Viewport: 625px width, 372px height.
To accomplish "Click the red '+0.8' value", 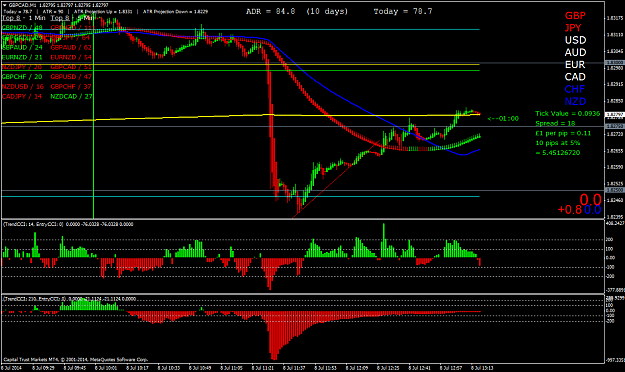I will click(x=570, y=210).
